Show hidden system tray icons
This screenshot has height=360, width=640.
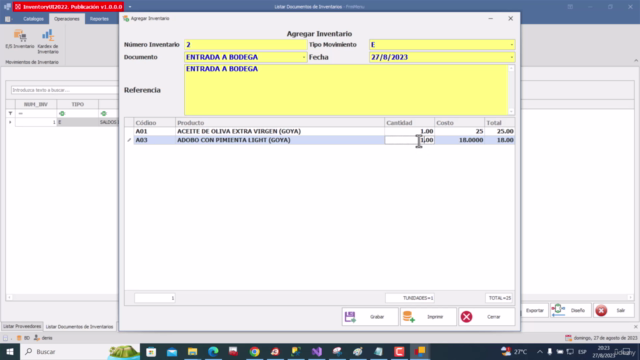[540, 351]
